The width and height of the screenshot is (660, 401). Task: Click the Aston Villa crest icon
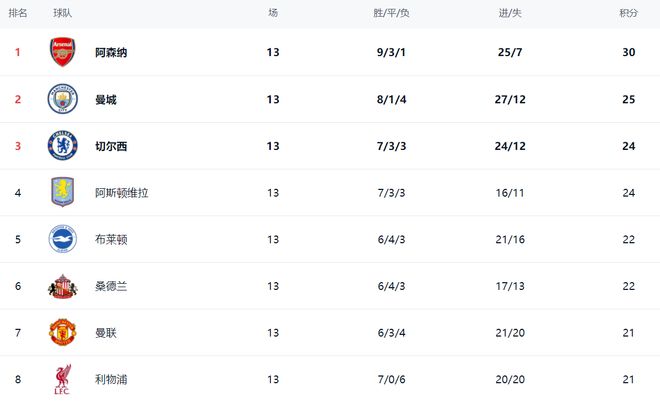point(63,192)
